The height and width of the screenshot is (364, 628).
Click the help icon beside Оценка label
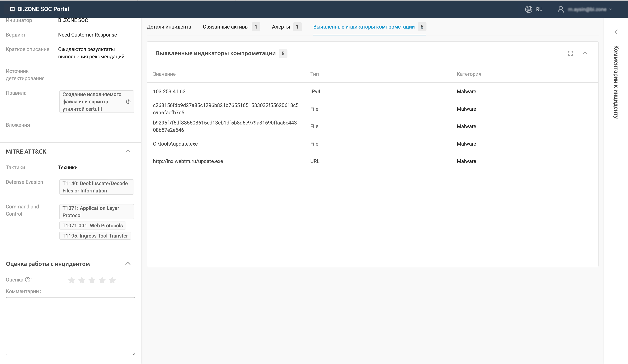click(x=28, y=280)
